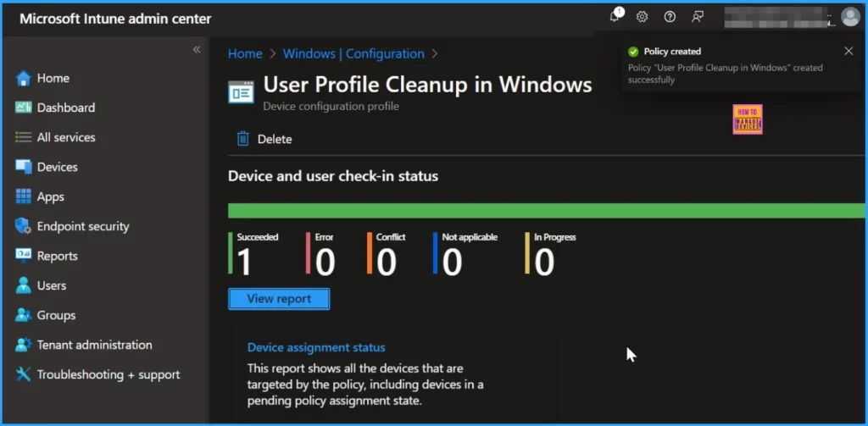Open the settings gear icon
Screen dimensions: 868x426
click(x=643, y=17)
